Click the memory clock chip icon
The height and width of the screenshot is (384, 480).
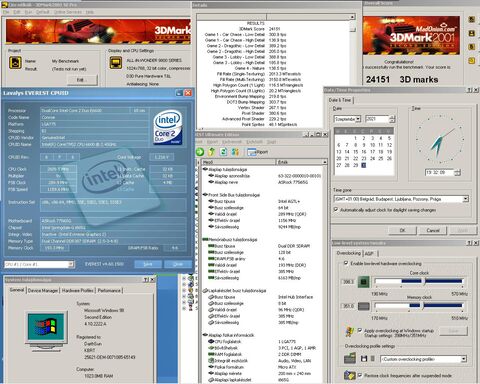tap(364, 306)
